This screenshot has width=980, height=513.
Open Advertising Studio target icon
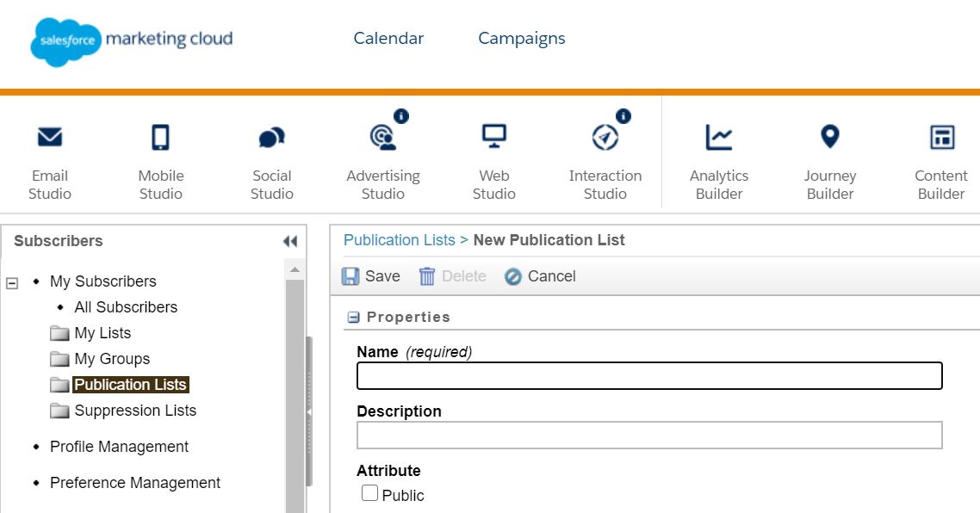click(382, 137)
